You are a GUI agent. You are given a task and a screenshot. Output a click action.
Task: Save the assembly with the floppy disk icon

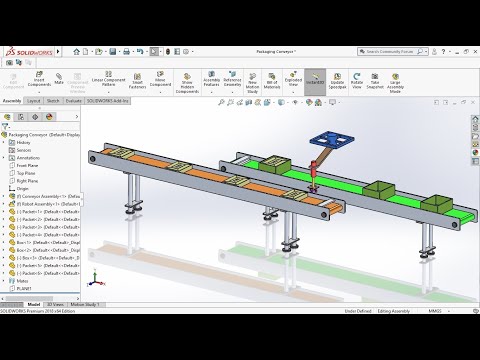tap(113, 52)
